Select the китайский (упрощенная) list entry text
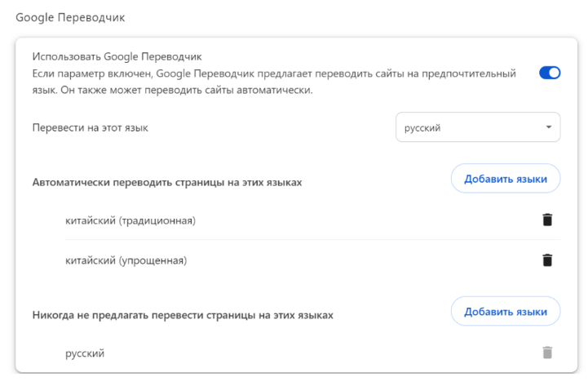Image resolution: width=588 pixels, height=382 pixels. (x=126, y=261)
